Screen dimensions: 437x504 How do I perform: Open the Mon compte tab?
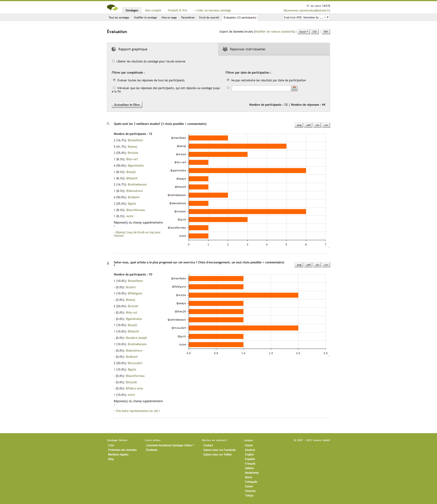tap(153, 10)
